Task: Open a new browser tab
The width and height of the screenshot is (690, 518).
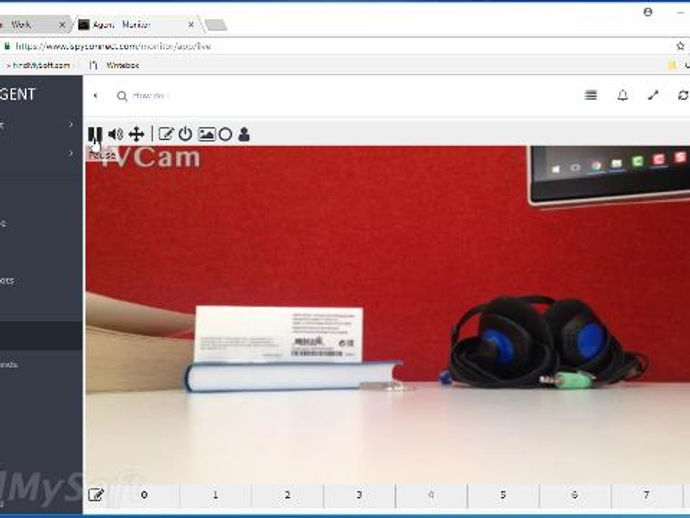Action: point(216,25)
